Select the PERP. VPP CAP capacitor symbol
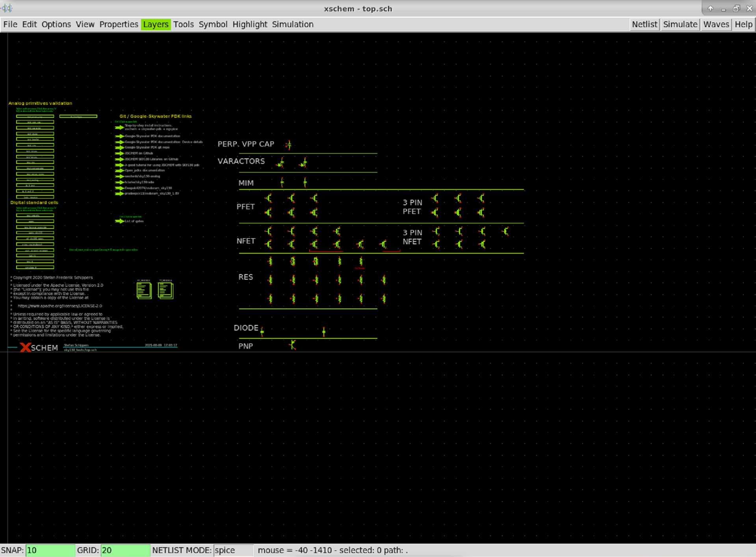This screenshot has width=756, height=557. (289, 145)
